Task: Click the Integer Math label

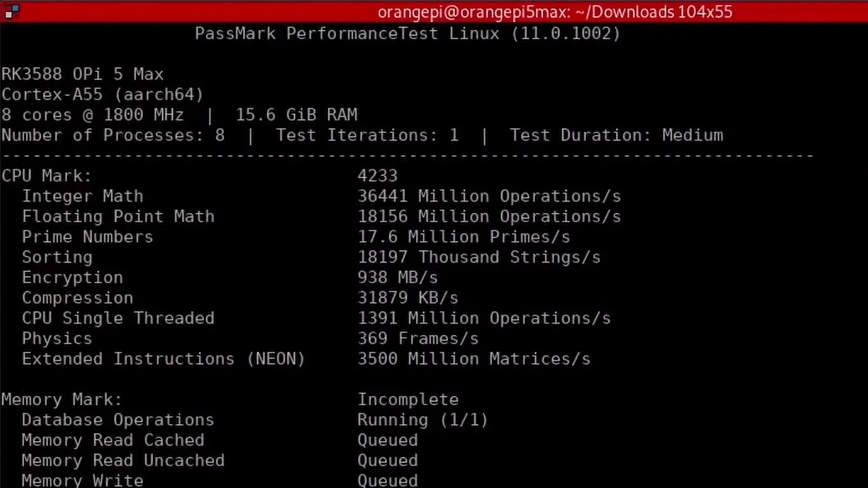Action: (x=83, y=196)
